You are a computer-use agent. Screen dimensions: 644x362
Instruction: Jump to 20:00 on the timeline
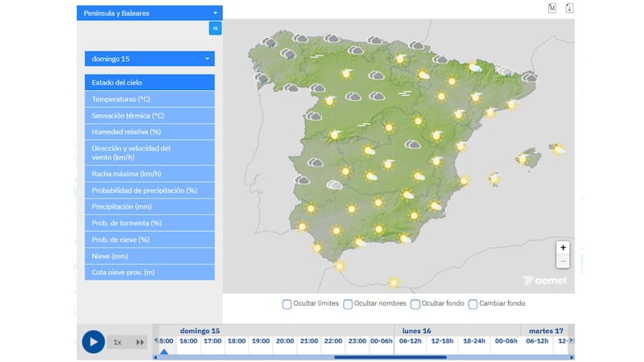click(285, 341)
